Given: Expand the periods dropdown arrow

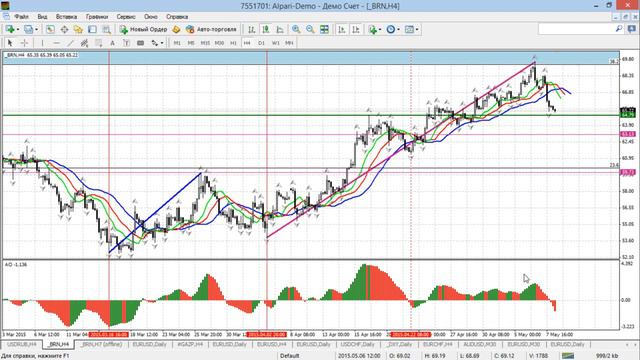Looking at the screenshot, I should click(x=398, y=29).
